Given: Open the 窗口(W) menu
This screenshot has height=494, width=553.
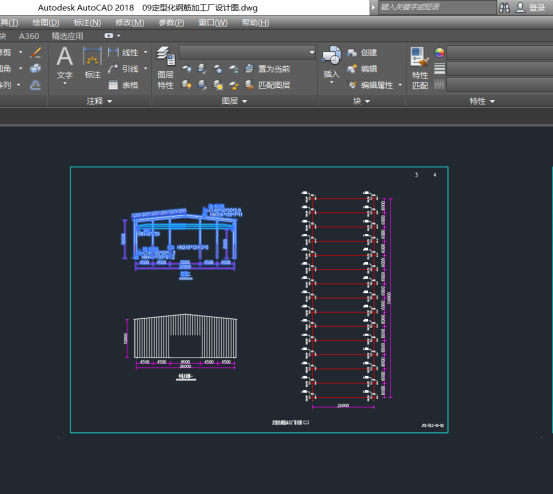Looking at the screenshot, I should pyautogui.click(x=213, y=23).
